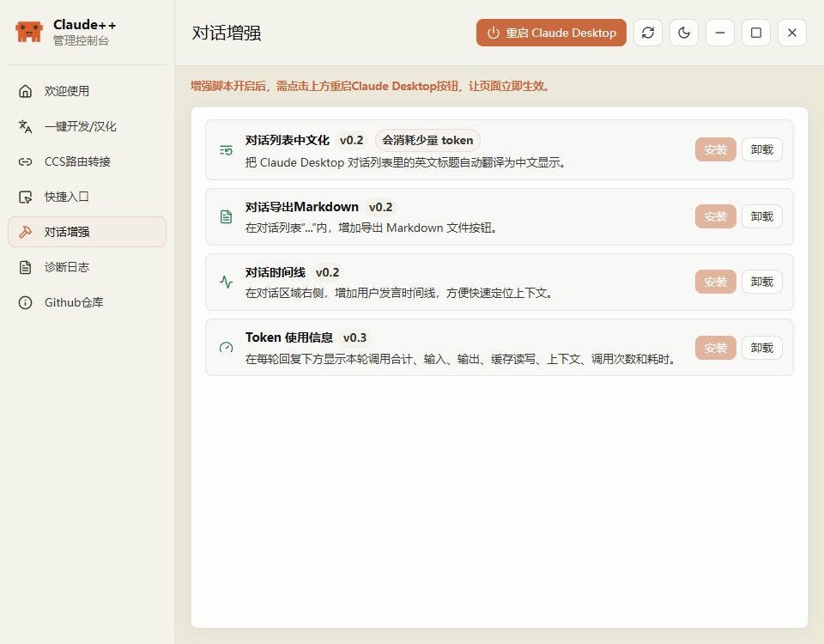
Task: Click v0.2 badge next to 对话列表中文化
Action: (352, 140)
